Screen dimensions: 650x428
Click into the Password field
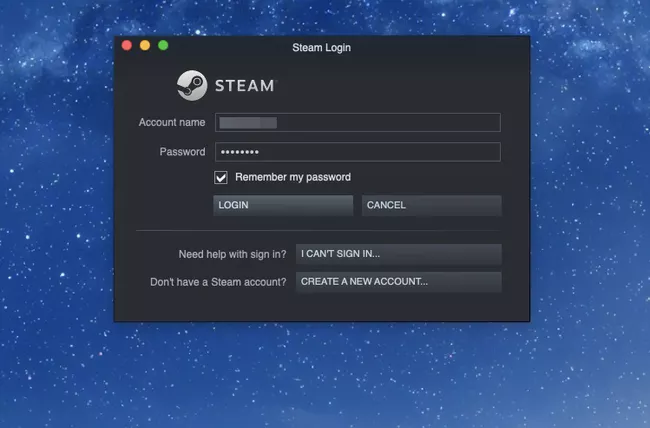(358, 152)
